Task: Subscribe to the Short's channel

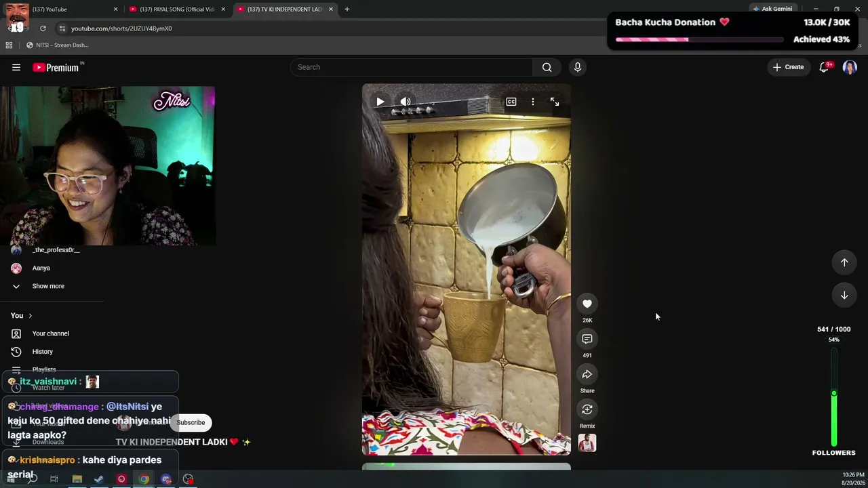Action: pyautogui.click(x=191, y=422)
